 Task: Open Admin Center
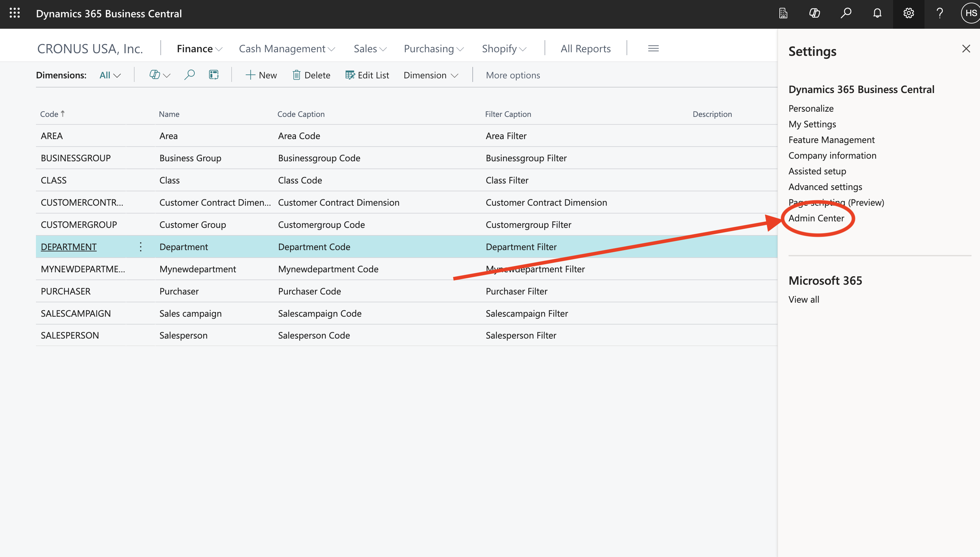tap(816, 218)
